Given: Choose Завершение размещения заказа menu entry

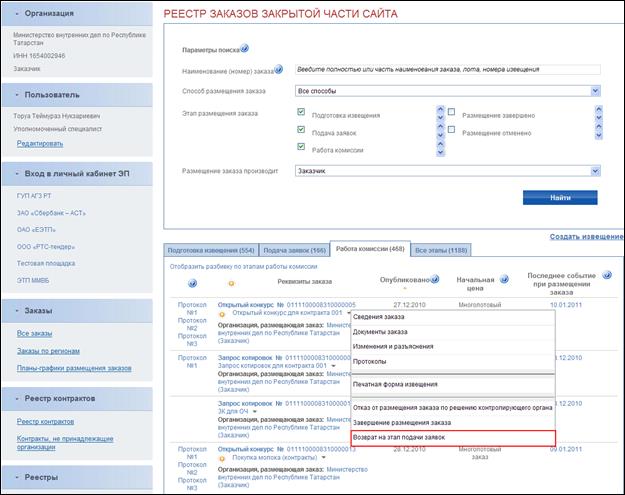Looking at the screenshot, I should [x=453, y=423].
